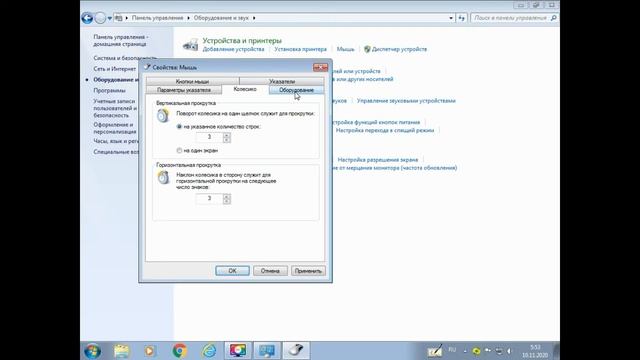The height and width of the screenshot is (360, 640).
Task: Open the recent pages dropdown beside nav arrows
Action: click(x=109, y=18)
